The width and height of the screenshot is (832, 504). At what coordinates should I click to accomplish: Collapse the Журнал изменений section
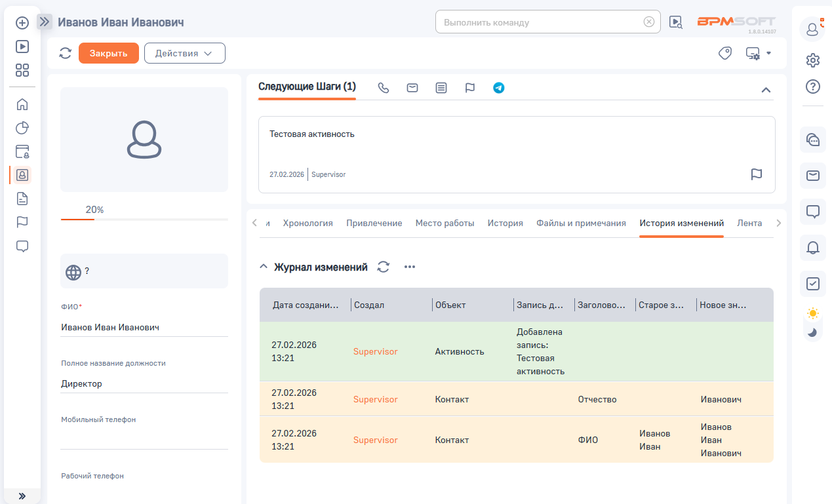pos(264,267)
